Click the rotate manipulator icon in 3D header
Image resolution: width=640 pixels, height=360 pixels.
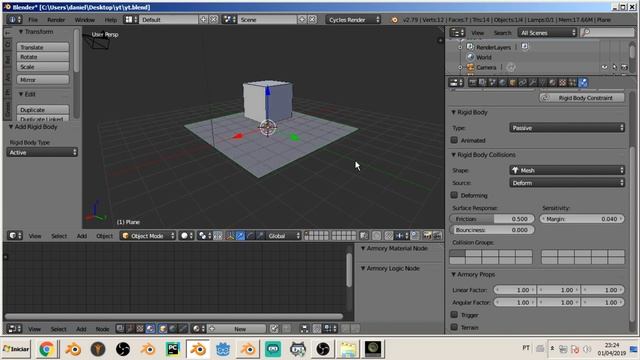(x=250, y=236)
